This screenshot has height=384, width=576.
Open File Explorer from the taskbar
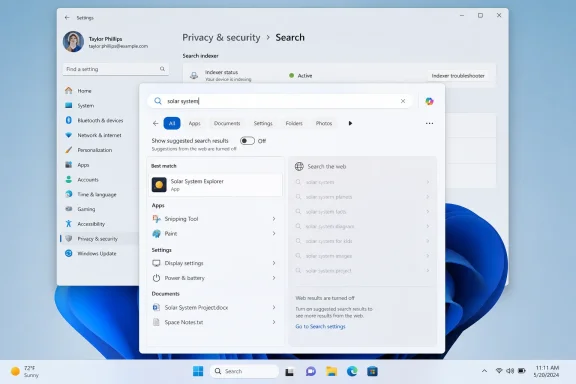pos(331,372)
